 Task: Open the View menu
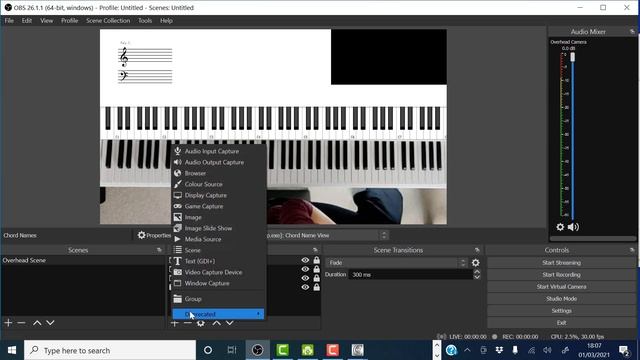pyautogui.click(x=47, y=20)
